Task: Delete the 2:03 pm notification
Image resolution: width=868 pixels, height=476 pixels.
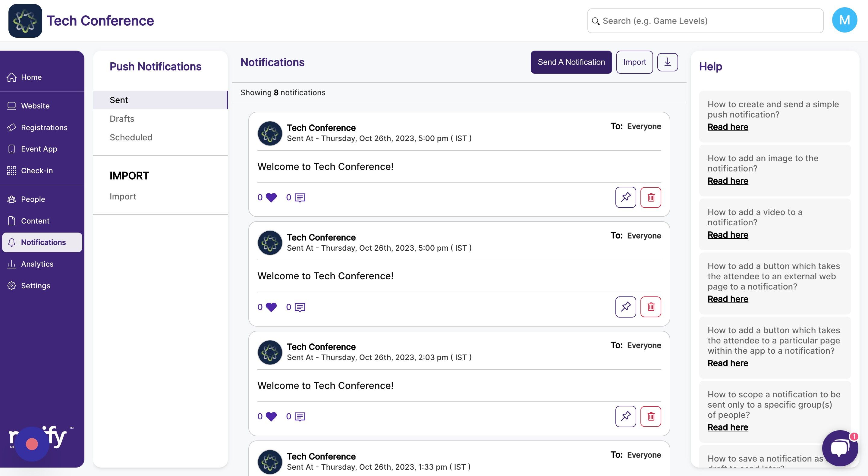Action: (x=650, y=416)
